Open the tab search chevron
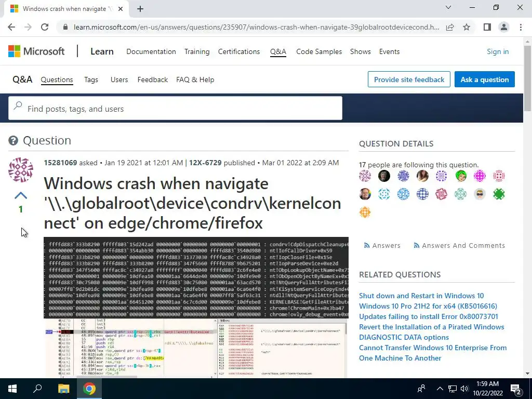This screenshot has height=399, width=532. coord(448,7)
